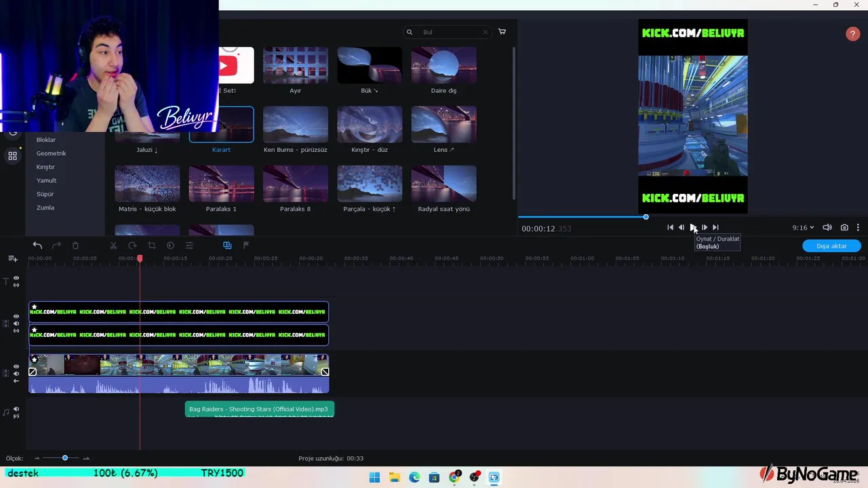Split clip using the scissors icon
This screenshot has width=868, height=488.
click(113, 245)
